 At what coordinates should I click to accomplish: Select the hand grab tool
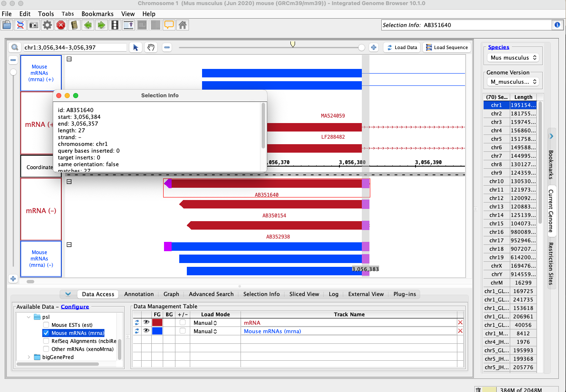(x=151, y=47)
